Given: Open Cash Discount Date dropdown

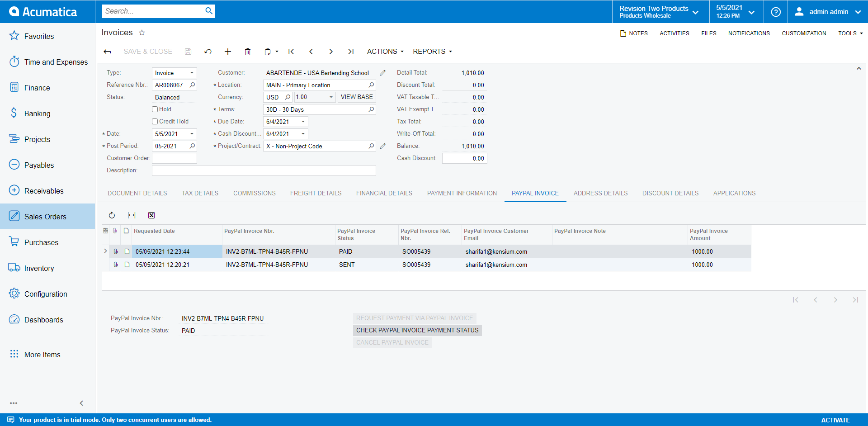Looking at the screenshot, I should coord(303,134).
